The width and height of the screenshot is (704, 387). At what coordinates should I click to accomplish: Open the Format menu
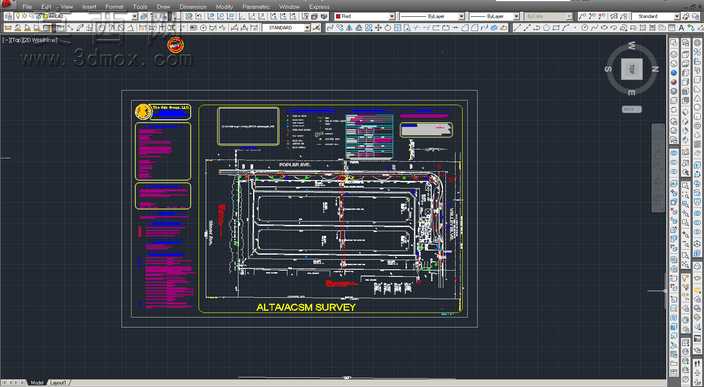tap(114, 7)
